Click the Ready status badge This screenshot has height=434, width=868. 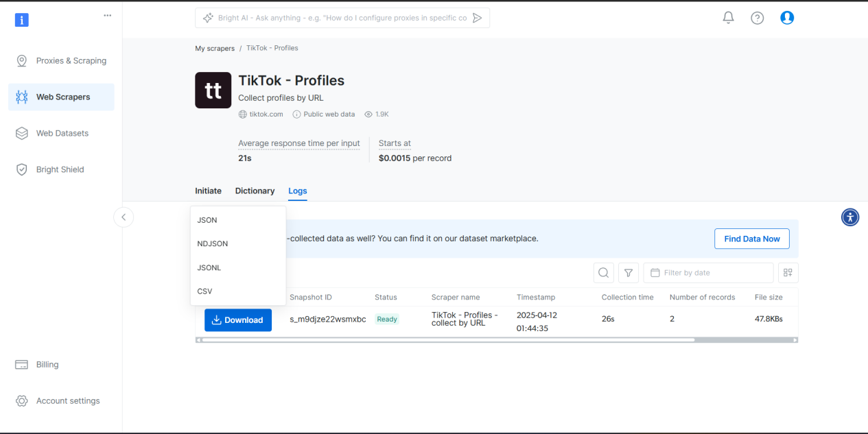pos(387,320)
